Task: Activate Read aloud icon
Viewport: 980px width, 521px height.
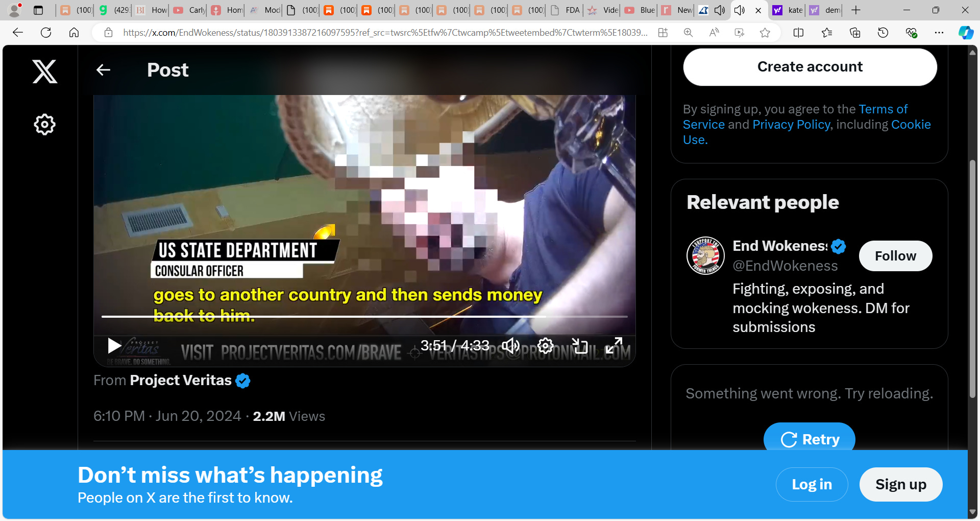Action: (x=714, y=33)
